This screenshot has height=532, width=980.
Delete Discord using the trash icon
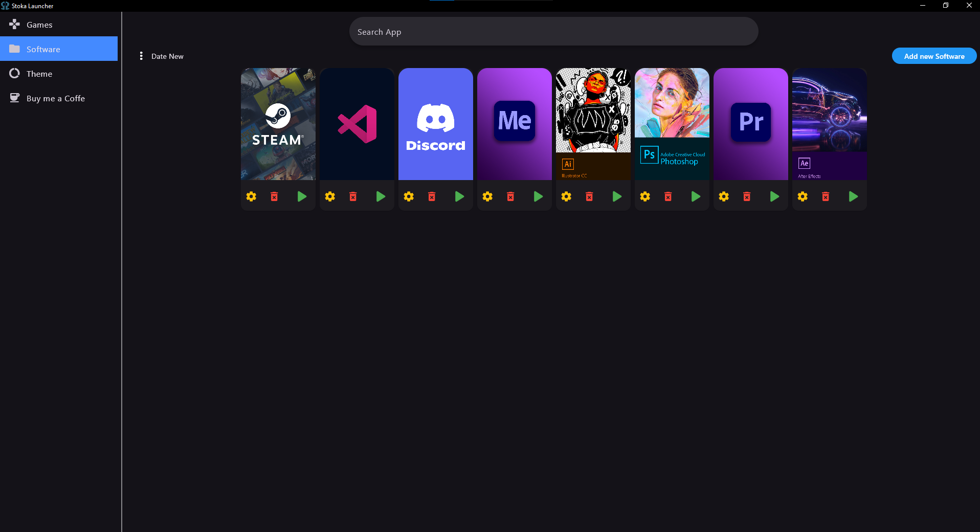pos(432,196)
